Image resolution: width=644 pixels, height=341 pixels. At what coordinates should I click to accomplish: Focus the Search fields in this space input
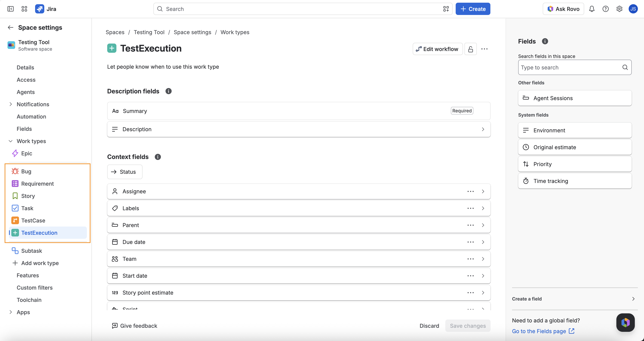point(575,67)
